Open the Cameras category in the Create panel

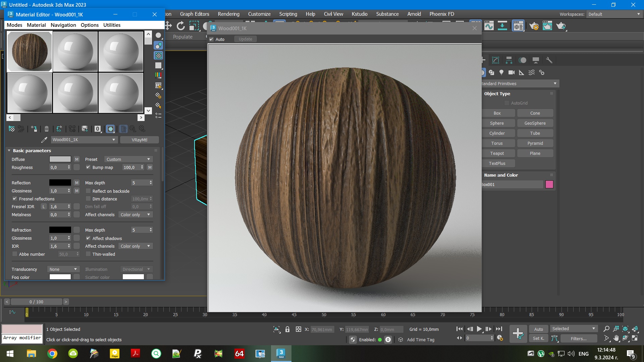click(x=511, y=72)
